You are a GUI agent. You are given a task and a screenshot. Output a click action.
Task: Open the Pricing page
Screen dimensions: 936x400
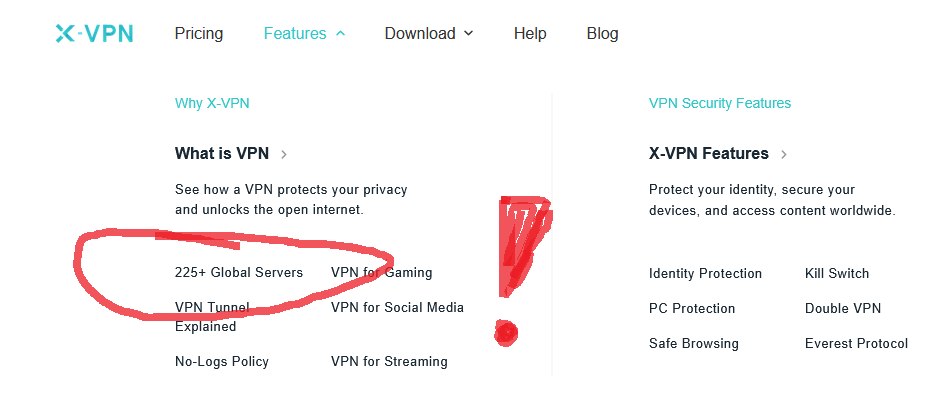199,33
